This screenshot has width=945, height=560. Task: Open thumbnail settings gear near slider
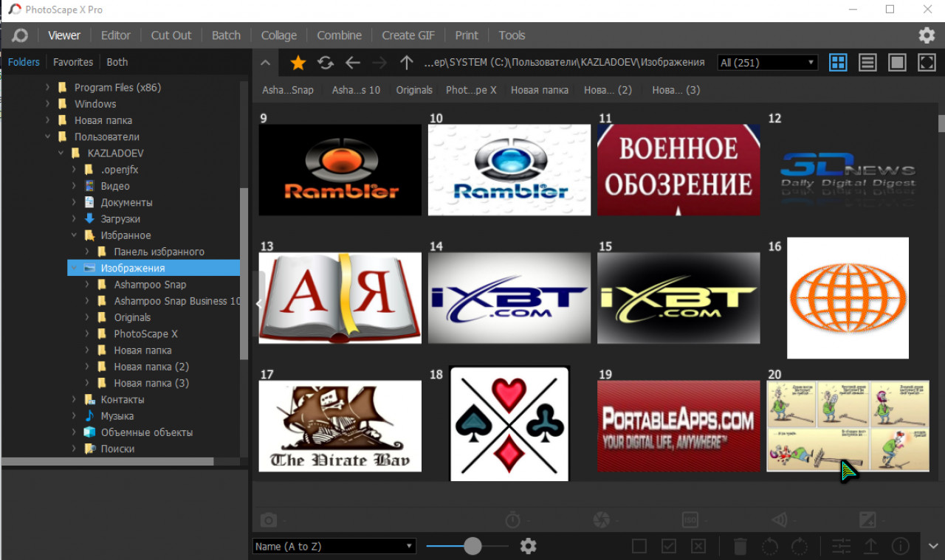coord(528,546)
